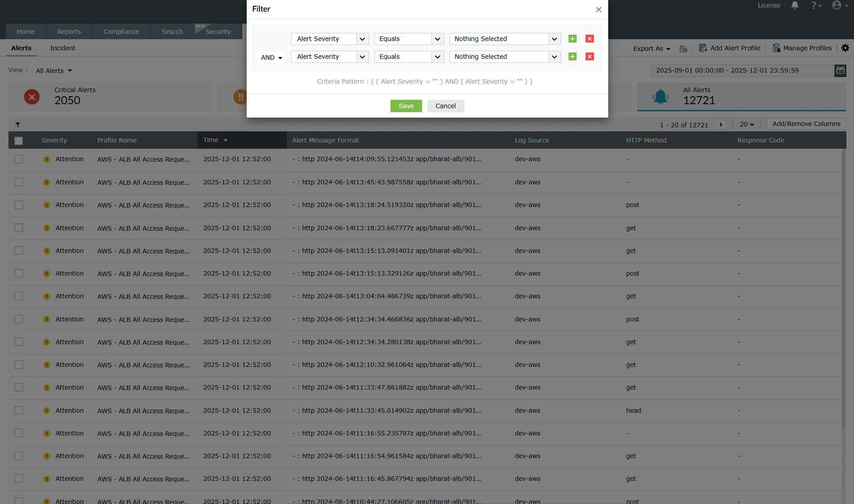This screenshot has height=504, width=854.
Task: Remove the second filter row with the red X
Action: click(589, 57)
